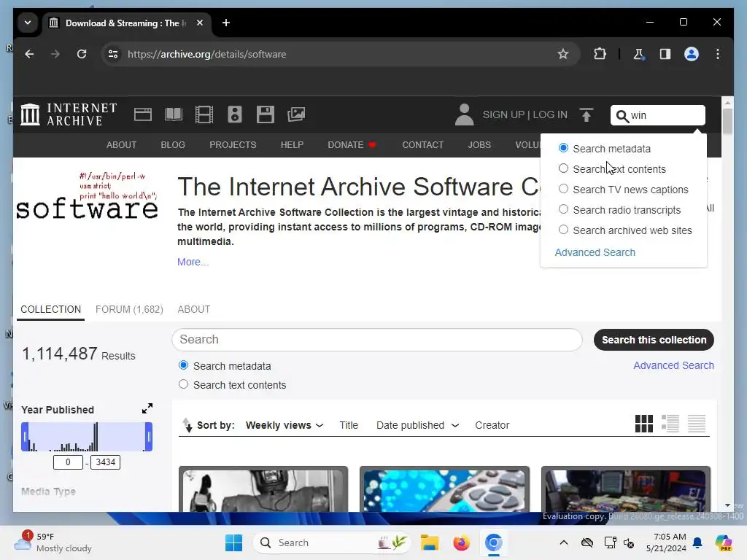Switch to the COLLECTION tab
The height and width of the screenshot is (560, 747).
[x=50, y=309]
